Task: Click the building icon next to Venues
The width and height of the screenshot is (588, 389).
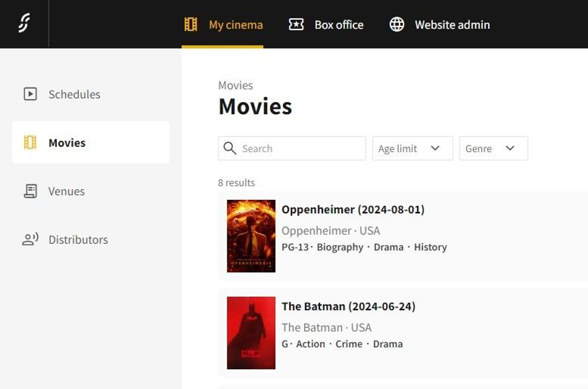Action: coord(30,191)
